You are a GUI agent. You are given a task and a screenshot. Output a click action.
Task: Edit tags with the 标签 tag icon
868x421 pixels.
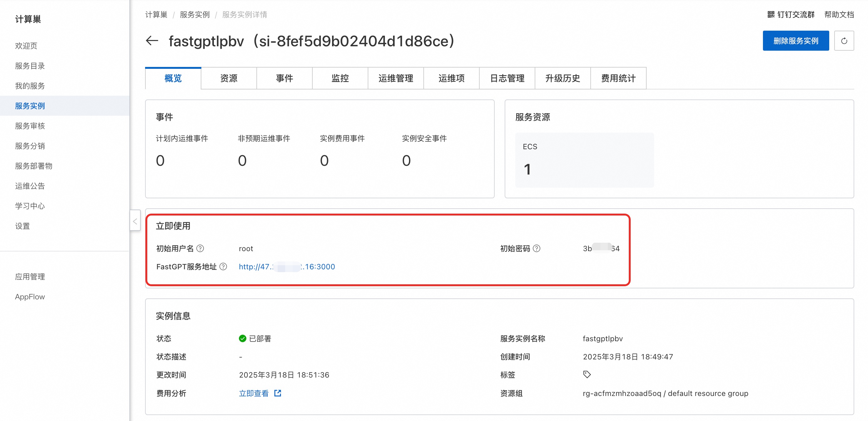point(587,374)
